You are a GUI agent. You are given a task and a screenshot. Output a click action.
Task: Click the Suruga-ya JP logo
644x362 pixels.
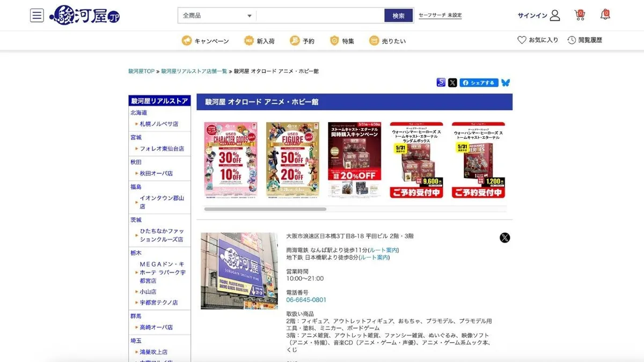pos(84,16)
